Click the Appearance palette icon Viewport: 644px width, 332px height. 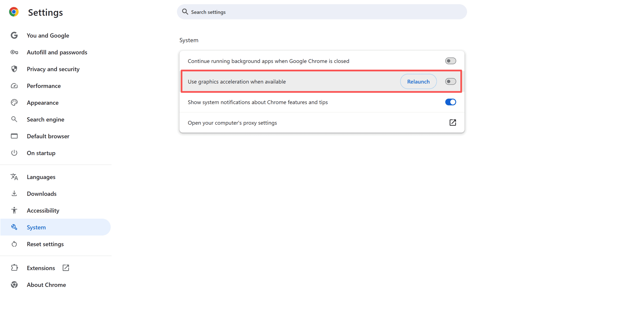(14, 103)
